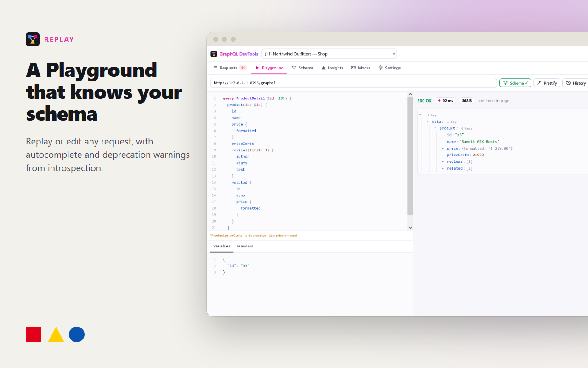Click the endpoint URL input field
This screenshot has height=368, width=588.
pos(354,83)
